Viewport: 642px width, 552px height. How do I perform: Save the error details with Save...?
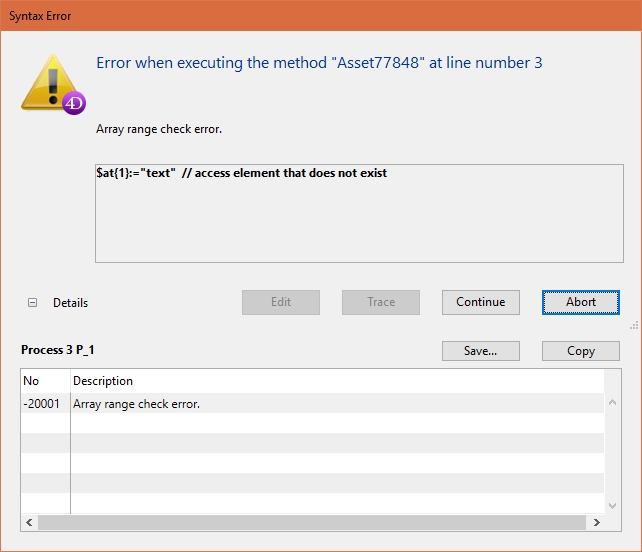pyautogui.click(x=480, y=351)
